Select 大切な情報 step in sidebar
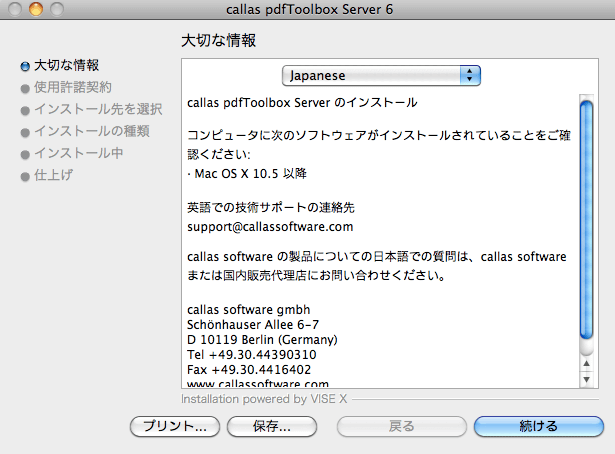The height and width of the screenshot is (454, 615). [66, 65]
